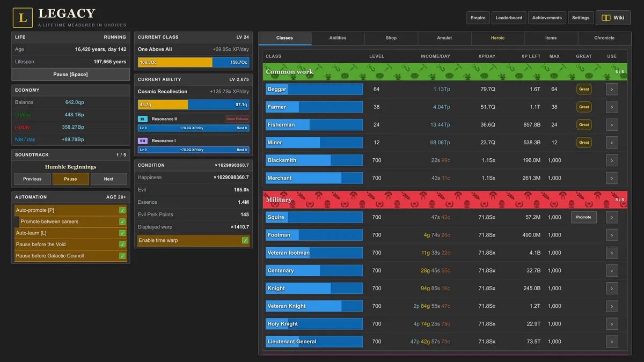Uncheck Promote between careers

pos(122,221)
